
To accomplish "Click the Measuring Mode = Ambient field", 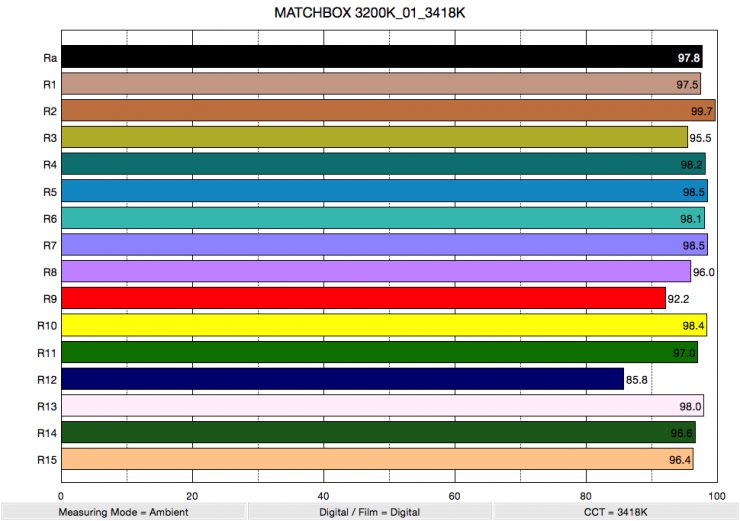I will click(x=123, y=511).
